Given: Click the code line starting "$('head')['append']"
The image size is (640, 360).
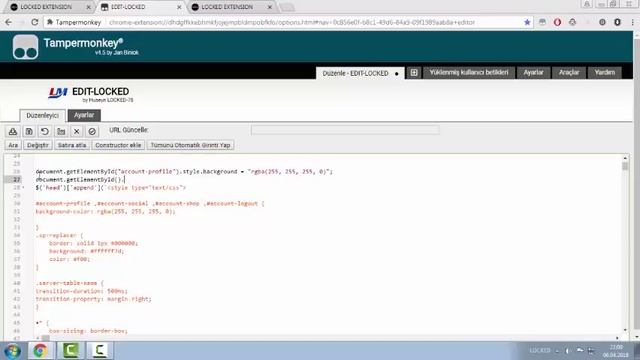Looking at the screenshot, I should [x=111, y=188].
